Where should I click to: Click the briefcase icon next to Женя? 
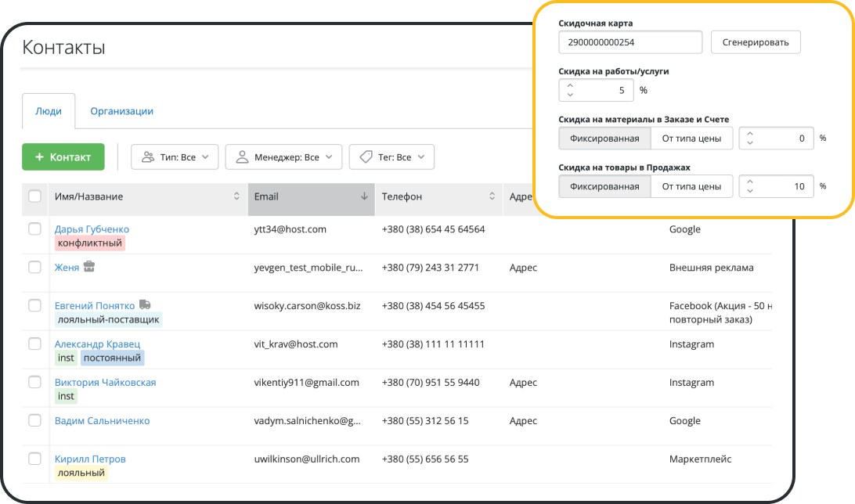click(x=89, y=268)
